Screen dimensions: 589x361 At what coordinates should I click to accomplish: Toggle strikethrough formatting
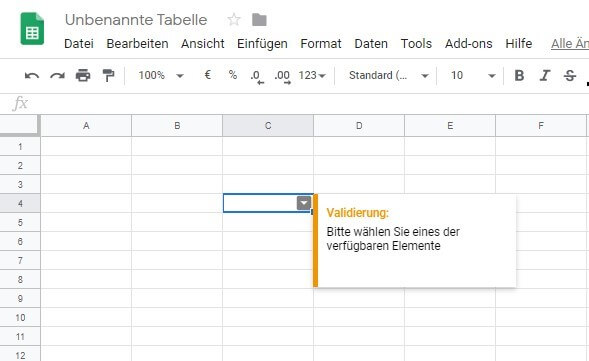(x=570, y=76)
